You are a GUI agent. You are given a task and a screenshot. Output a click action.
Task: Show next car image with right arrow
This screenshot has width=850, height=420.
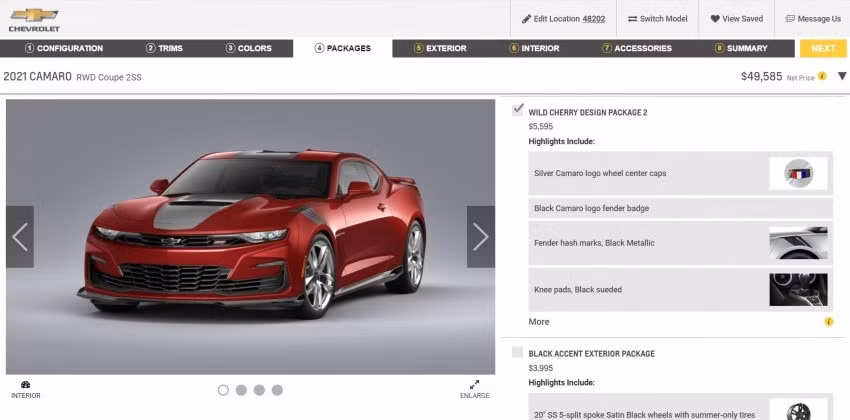tap(480, 237)
